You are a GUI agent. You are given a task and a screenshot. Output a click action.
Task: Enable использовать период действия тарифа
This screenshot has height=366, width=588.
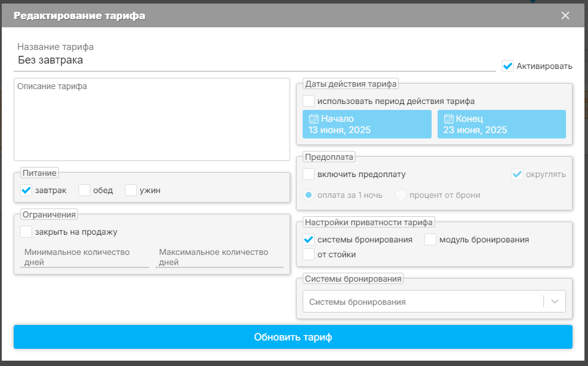click(309, 101)
